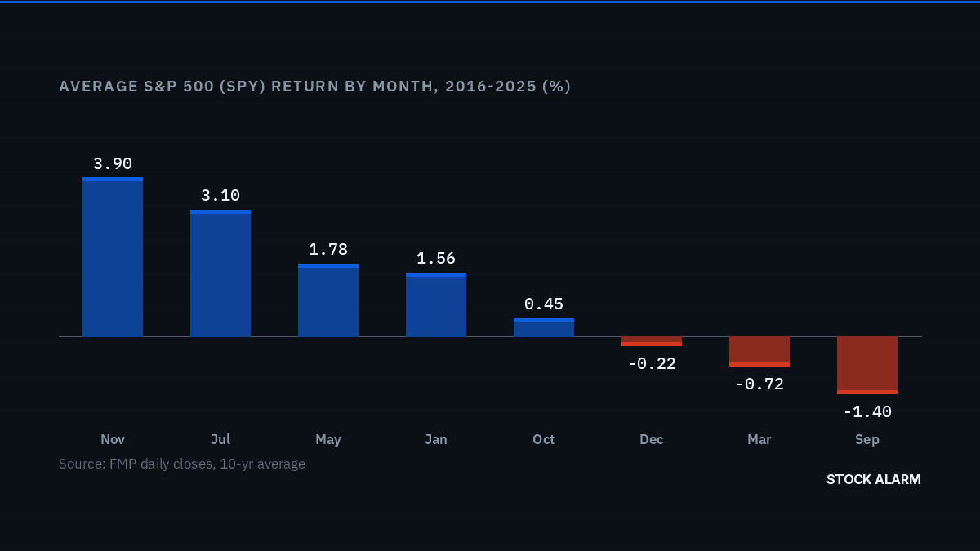Click the Jul axis label
Viewport: 980px width, 551px height.
220,439
